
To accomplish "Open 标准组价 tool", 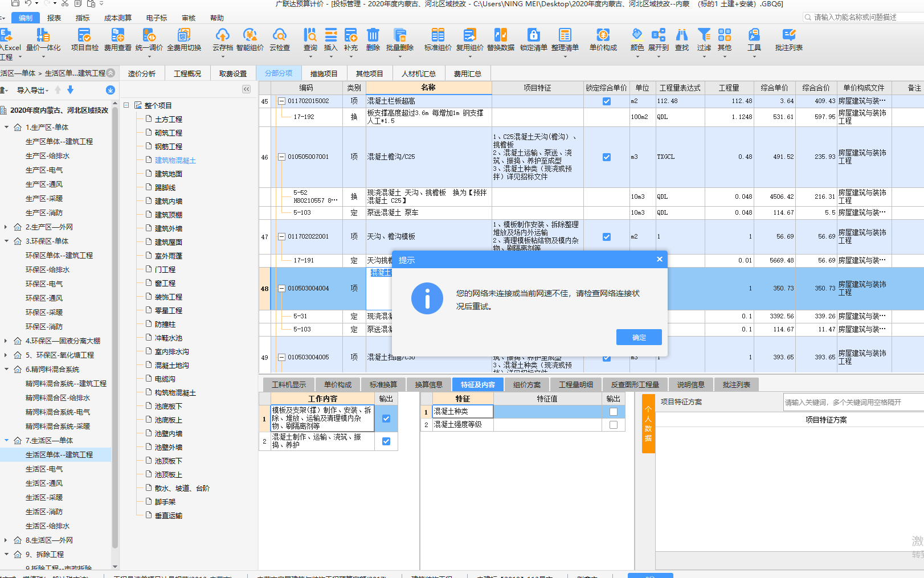I will (438, 39).
